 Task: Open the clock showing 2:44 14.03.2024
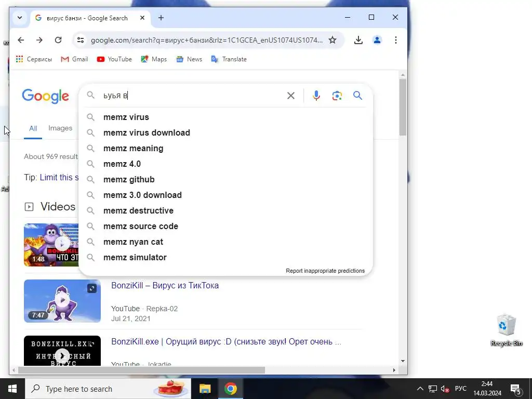pos(487,389)
